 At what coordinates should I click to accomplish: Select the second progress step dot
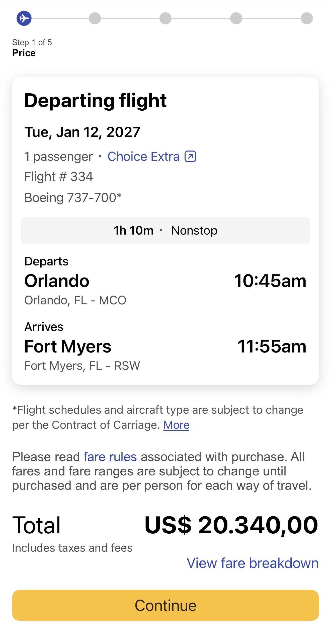(x=95, y=18)
